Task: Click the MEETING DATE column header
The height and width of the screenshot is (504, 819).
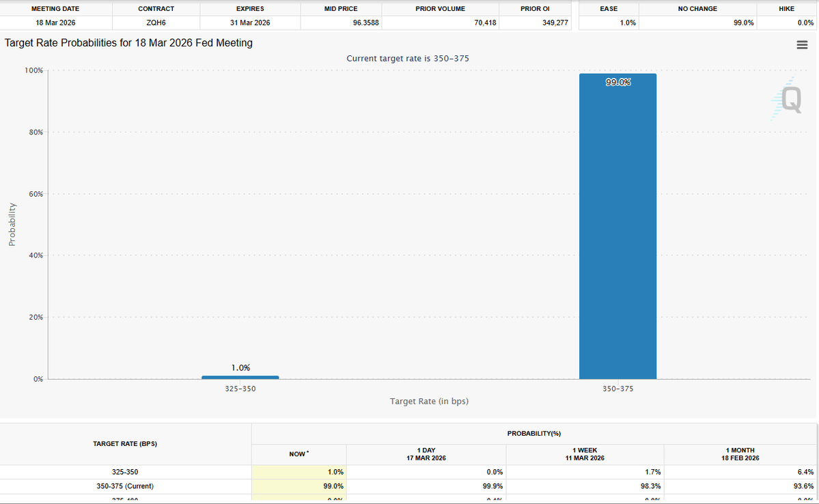Action: click(55, 9)
